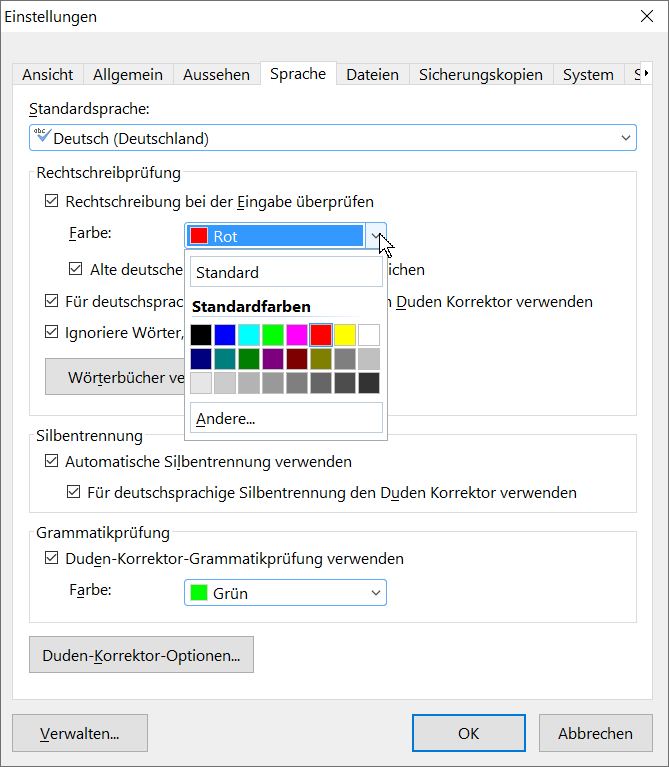
Task: Click the Wörterbücher button
Action: tap(115, 377)
